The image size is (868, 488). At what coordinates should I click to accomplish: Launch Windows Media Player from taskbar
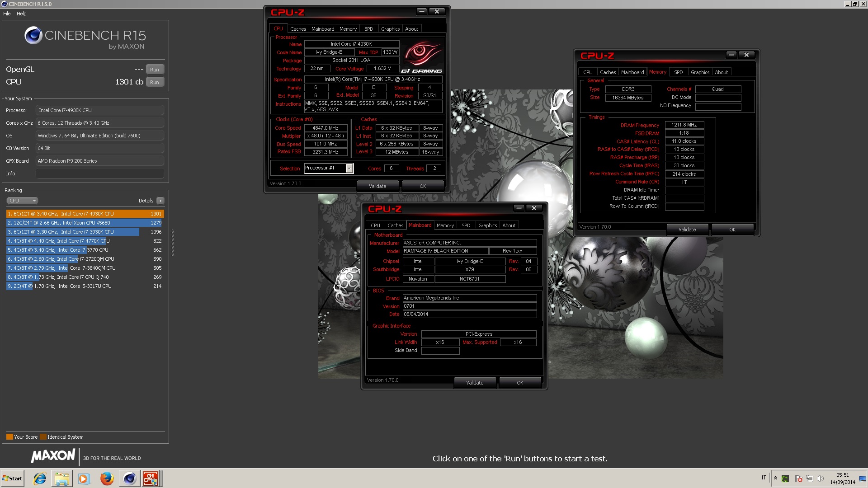[x=84, y=479]
